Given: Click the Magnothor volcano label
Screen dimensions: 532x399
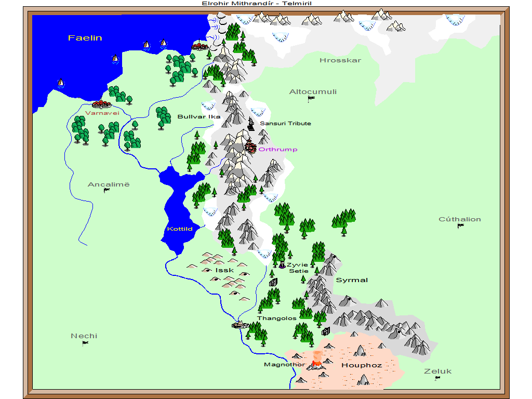Looking at the screenshot, I should [x=284, y=364].
